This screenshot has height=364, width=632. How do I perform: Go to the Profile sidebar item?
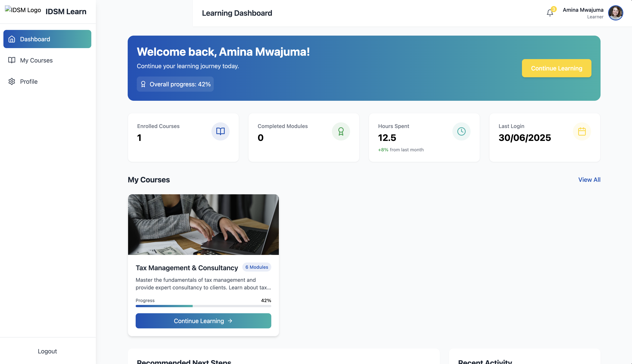click(x=29, y=81)
